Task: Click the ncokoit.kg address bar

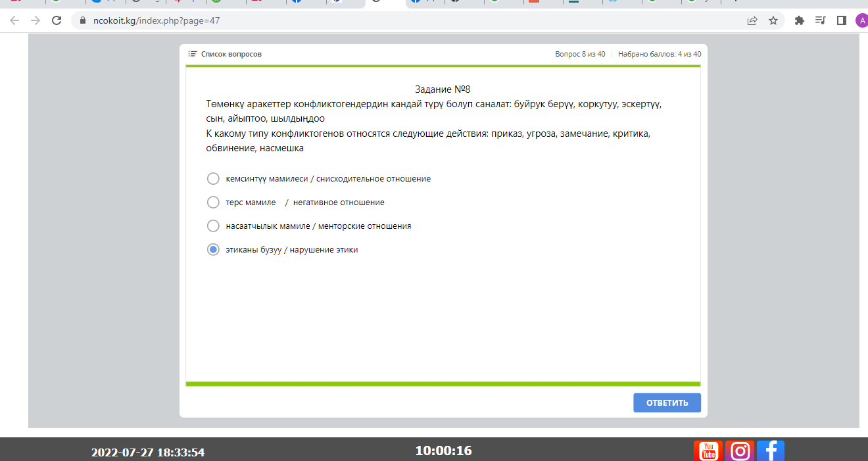Action: (x=427, y=20)
